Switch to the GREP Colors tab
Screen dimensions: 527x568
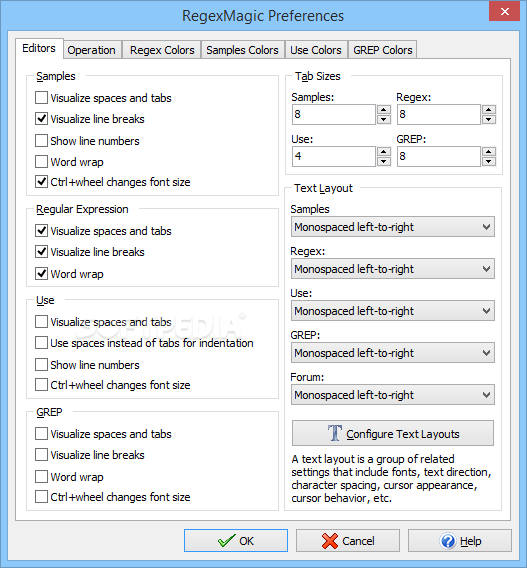(383, 50)
